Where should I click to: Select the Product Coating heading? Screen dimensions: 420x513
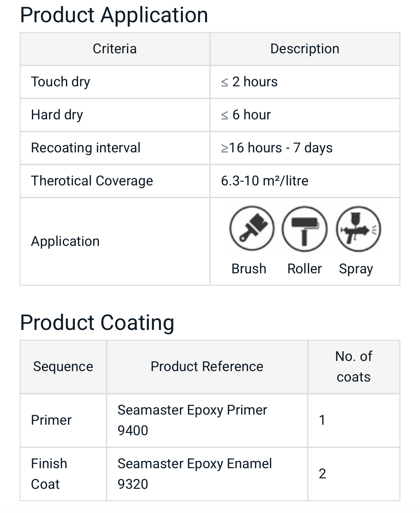click(x=97, y=323)
